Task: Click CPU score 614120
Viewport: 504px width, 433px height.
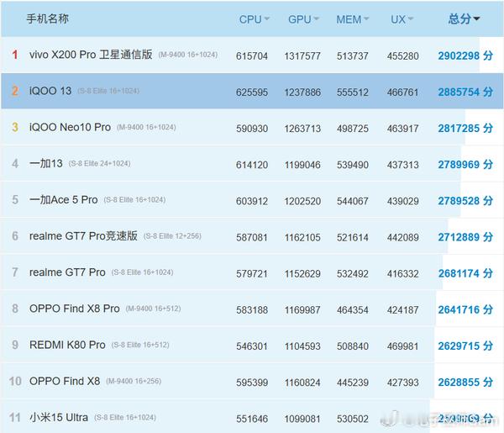Action: pyautogui.click(x=252, y=165)
